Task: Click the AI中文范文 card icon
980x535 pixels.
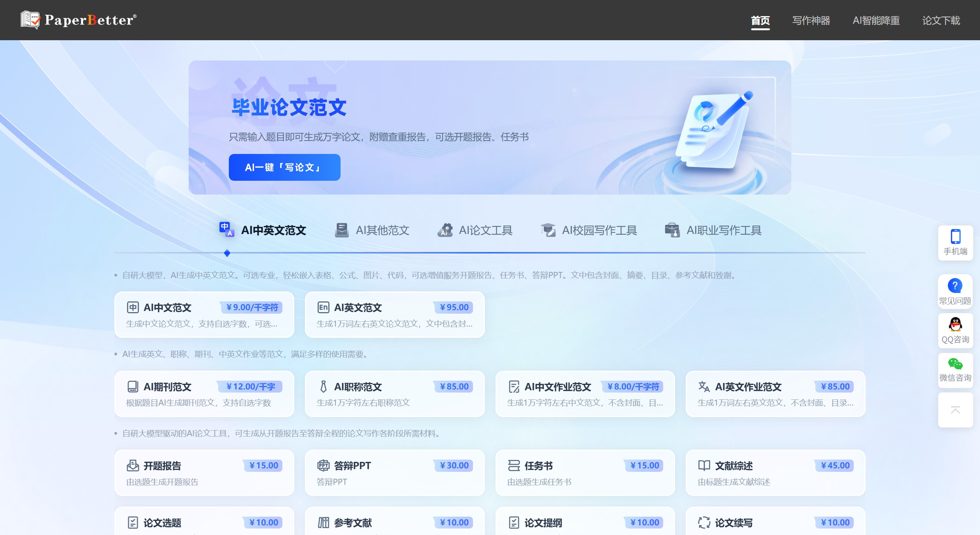Action: (132, 307)
